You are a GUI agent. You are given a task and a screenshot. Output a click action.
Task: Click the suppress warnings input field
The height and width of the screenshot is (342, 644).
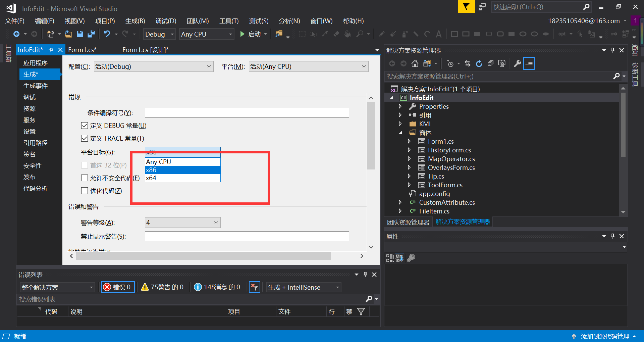click(247, 236)
